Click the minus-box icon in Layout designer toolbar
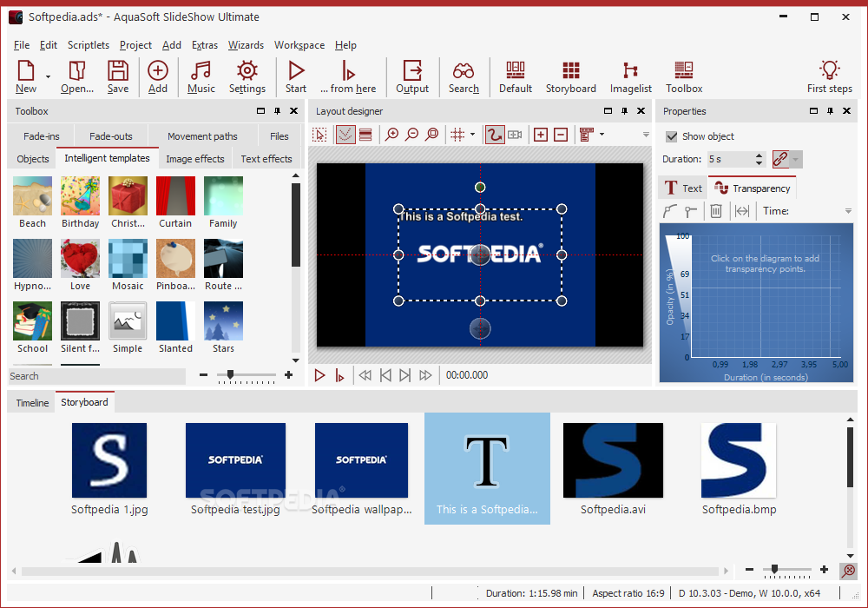868x608 pixels. coord(561,135)
